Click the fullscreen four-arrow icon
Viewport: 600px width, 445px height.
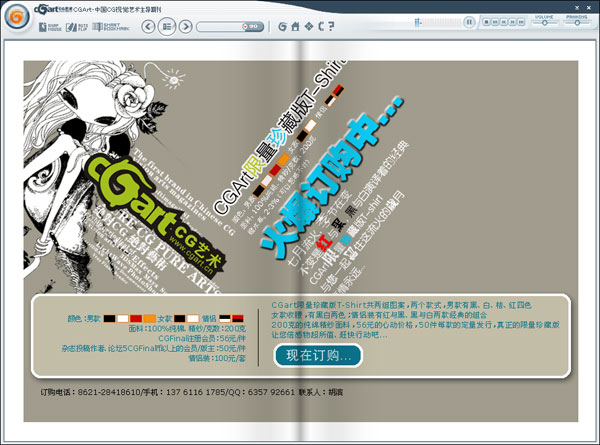[309, 26]
